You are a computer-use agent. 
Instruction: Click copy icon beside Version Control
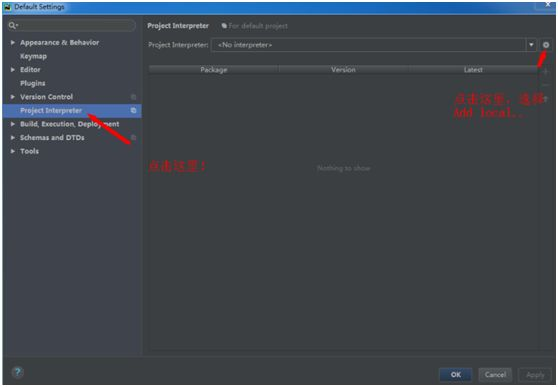(133, 97)
